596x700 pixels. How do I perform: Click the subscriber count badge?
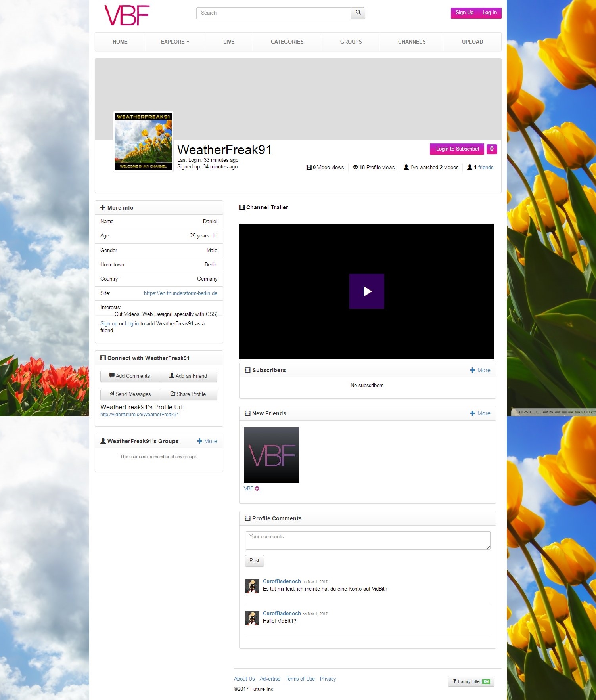[491, 149]
